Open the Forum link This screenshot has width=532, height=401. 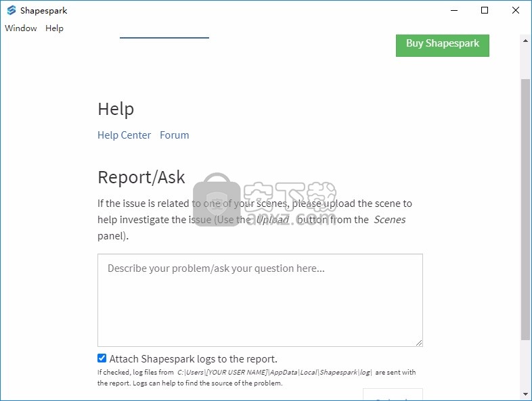(175, 135)
